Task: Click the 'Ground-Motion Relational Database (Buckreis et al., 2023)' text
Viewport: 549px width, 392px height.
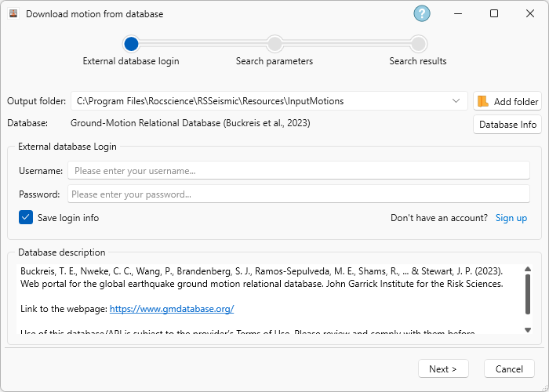Action: pyautogui.click(x=190, y=123)
